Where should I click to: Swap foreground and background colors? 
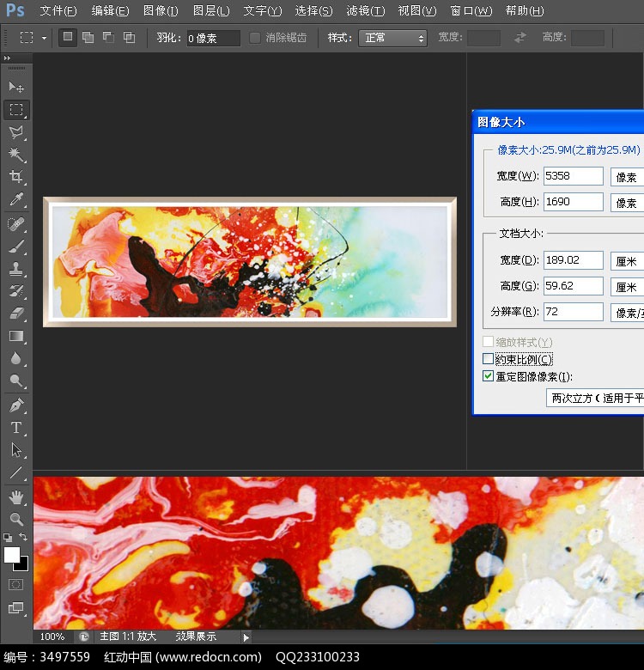click(x=23, y=537)
